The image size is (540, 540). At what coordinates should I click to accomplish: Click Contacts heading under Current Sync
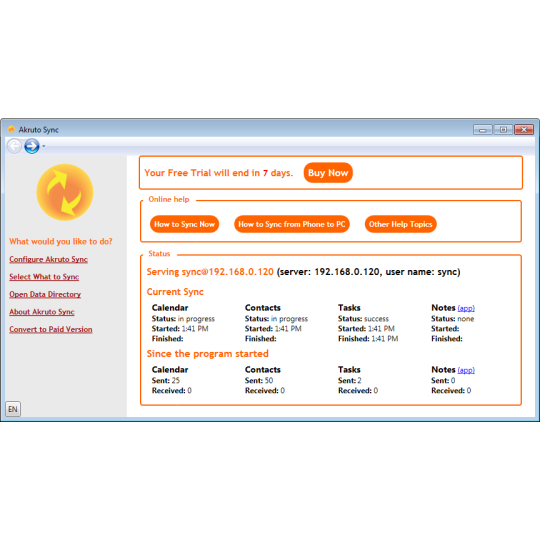point(263,308)
